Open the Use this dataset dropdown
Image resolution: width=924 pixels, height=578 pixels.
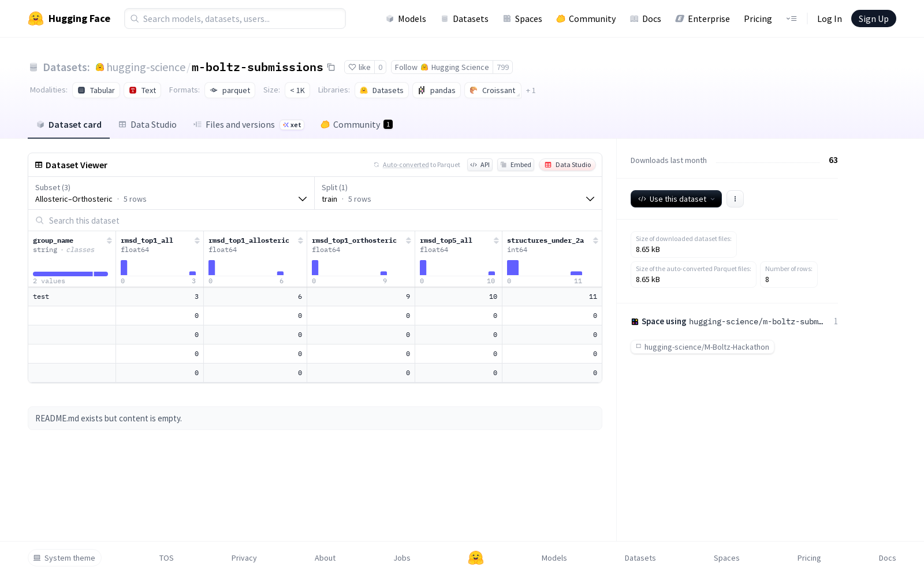[x=676, y=199]
